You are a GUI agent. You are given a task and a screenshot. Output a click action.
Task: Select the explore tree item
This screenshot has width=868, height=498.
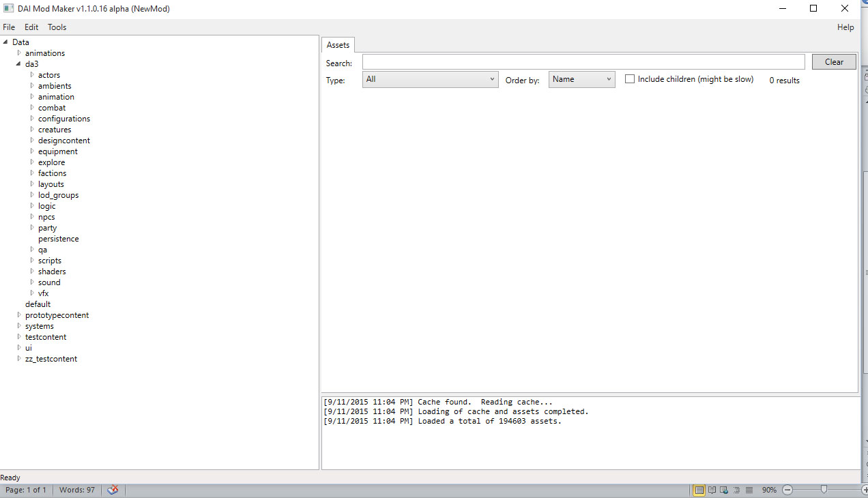(52, 162)
